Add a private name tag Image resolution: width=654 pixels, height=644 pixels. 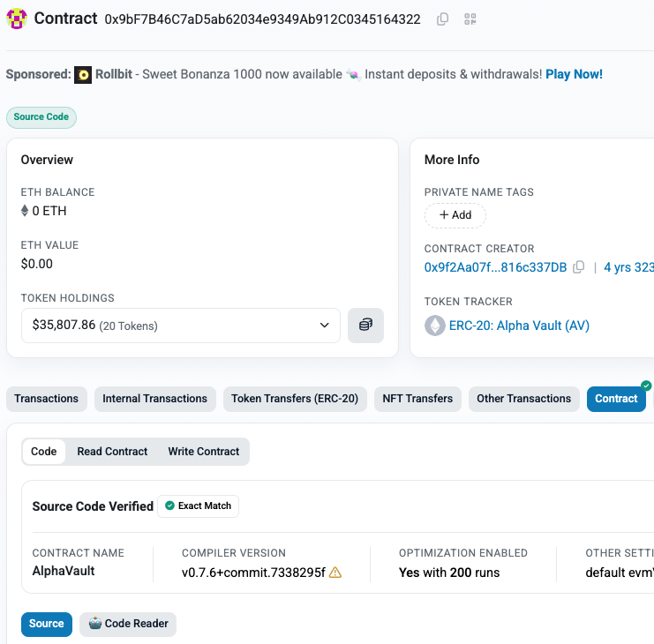coord(455,215)
